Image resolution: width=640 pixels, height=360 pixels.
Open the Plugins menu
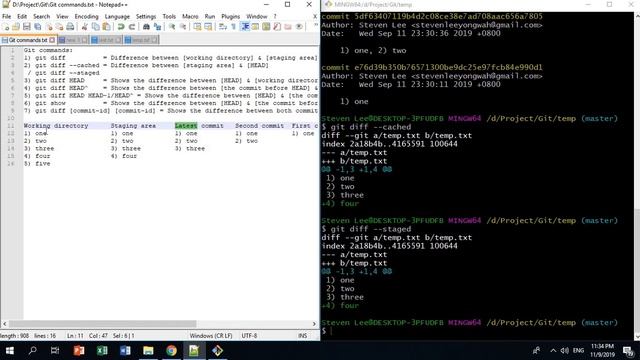(231, 16)
